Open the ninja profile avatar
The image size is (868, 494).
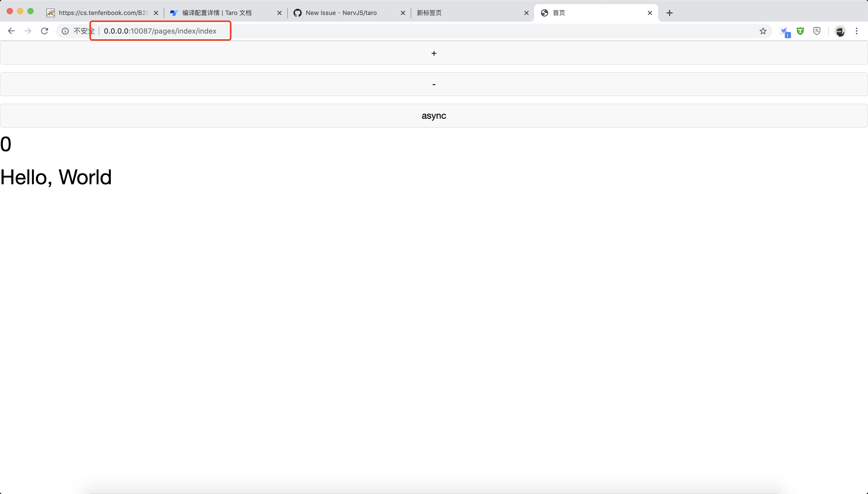(840, 31)
